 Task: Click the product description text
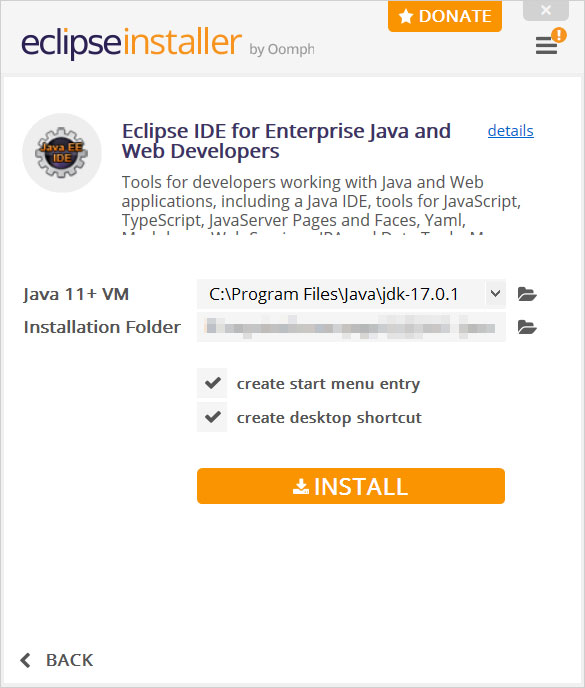321,204
